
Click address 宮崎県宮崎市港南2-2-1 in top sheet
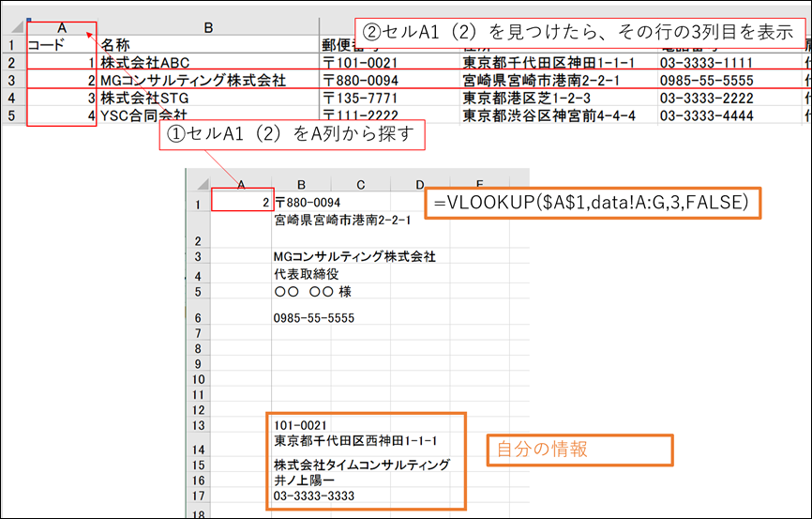pyautogui.click(x=559, y=81)
